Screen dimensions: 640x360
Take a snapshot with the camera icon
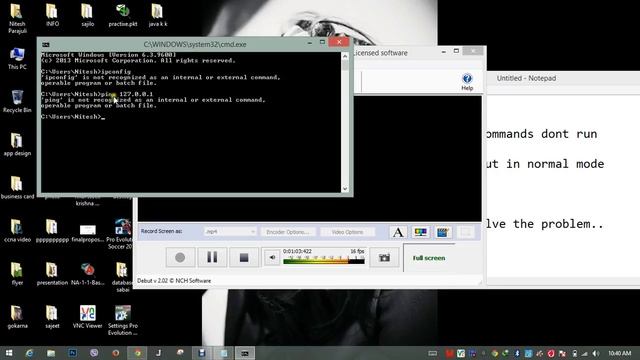(384, 258)
